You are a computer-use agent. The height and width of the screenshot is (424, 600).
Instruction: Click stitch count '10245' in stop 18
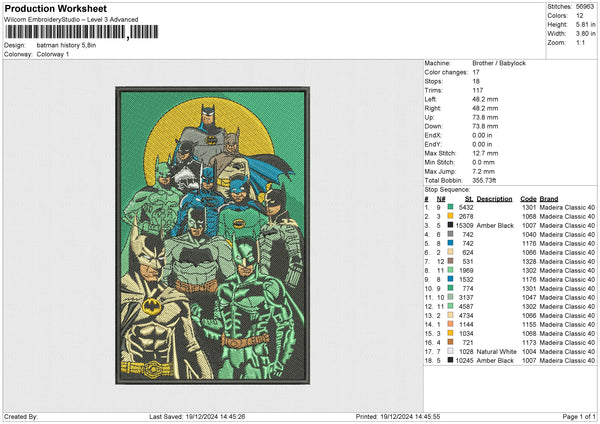pyautogui.click(x=465, y=360)
